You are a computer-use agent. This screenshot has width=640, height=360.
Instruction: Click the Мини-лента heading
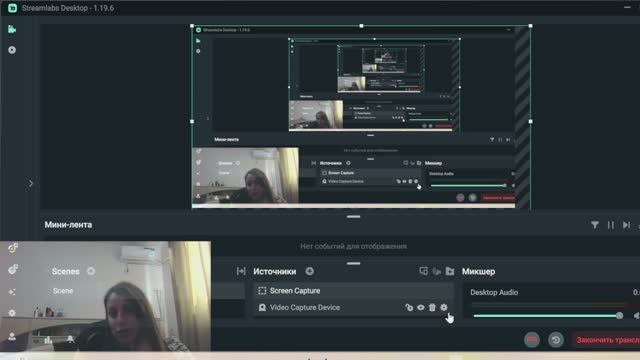pos(68,225)
